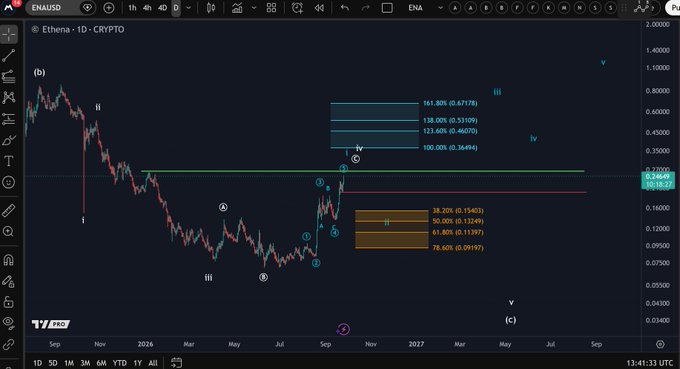This screenshot has height=369, width=680.
Task: Select the 1h timeframe
Action: click(x=132, y=8)
